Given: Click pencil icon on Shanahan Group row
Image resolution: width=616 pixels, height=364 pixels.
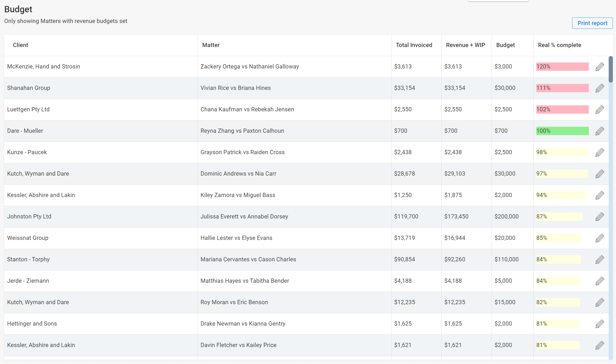Looking at the screenshot, I should (600, 88).
